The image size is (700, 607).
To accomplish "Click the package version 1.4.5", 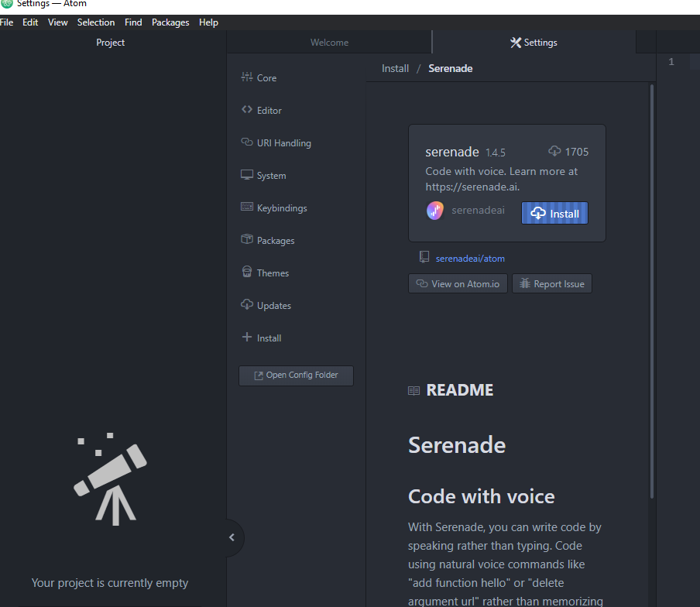I will [x=495, y=153].
